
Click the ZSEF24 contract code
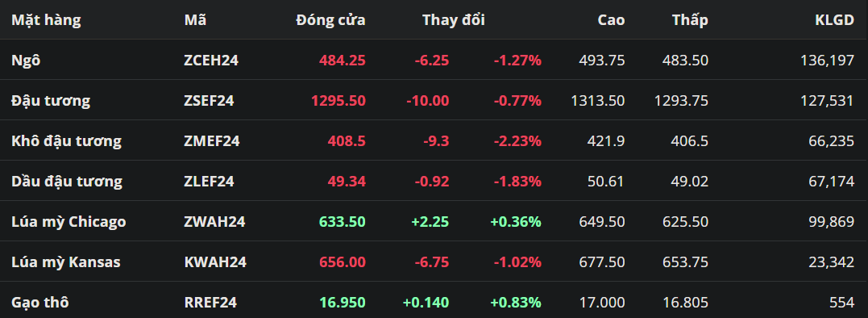tap(210, 101)
